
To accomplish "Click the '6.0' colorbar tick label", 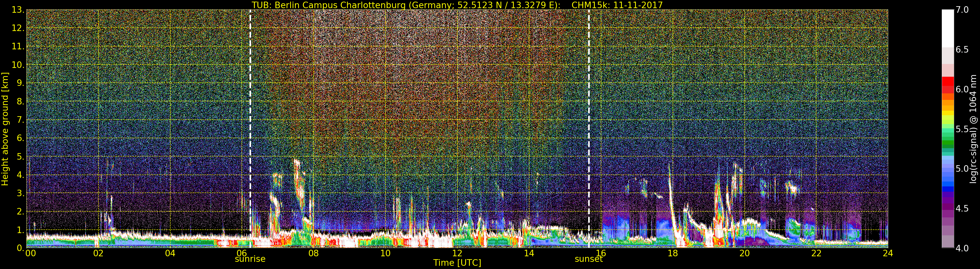I will [x=962, y=89].
